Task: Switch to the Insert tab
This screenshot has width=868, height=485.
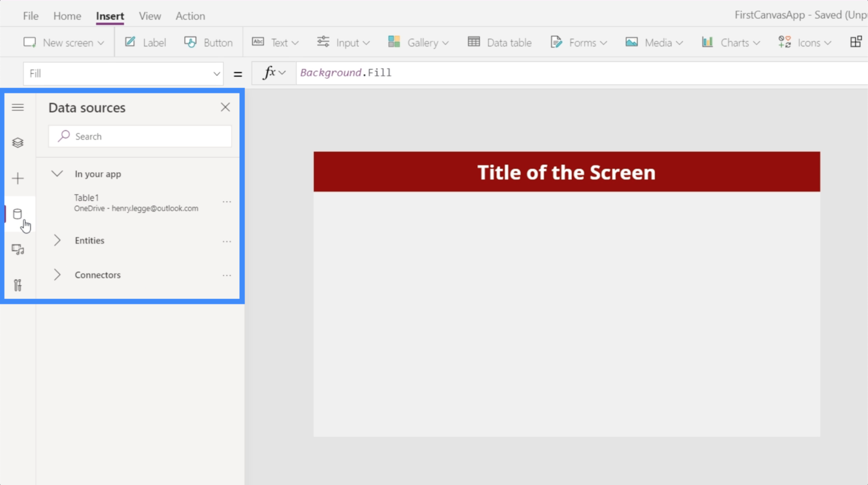Action: click(110, 16)
